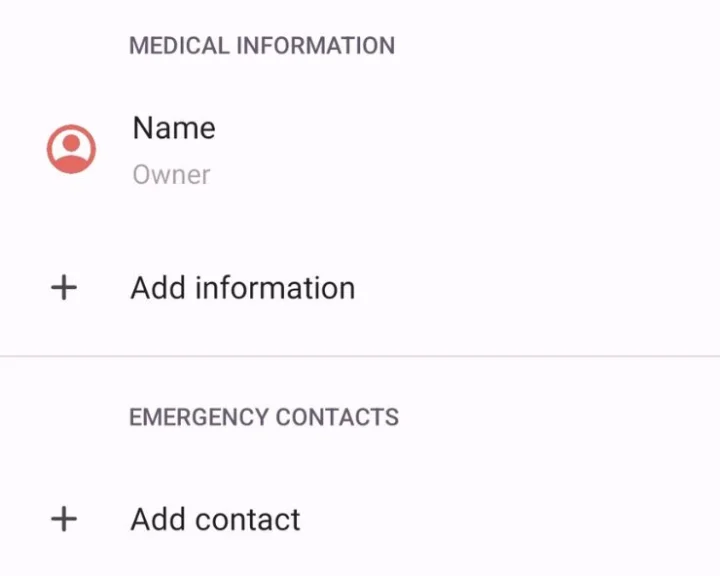Image resolution: width=720 pixels, height=576 pixels.
Task: Tap the word Owner below Name
Action: click(x=171, y=175)
